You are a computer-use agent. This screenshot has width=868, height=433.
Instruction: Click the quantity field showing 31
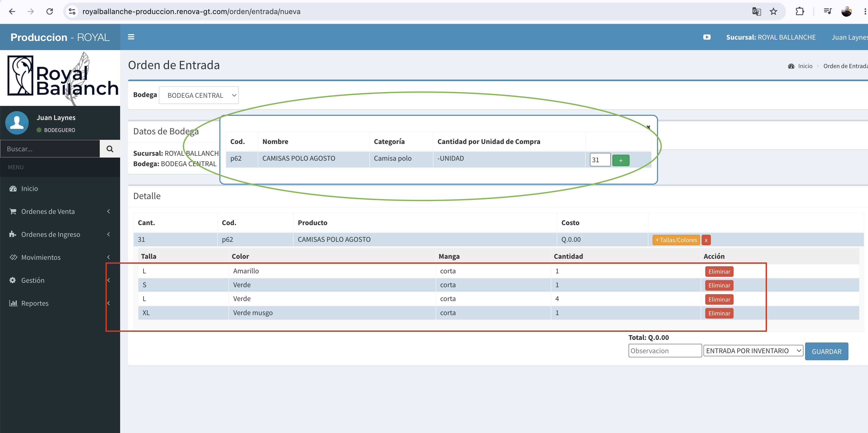tap(600, 160)
